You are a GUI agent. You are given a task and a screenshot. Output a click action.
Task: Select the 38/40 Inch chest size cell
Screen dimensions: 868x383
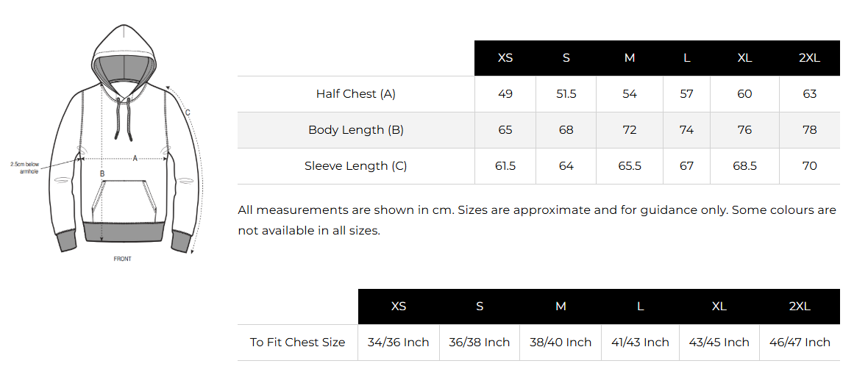[x=561, y=343]
